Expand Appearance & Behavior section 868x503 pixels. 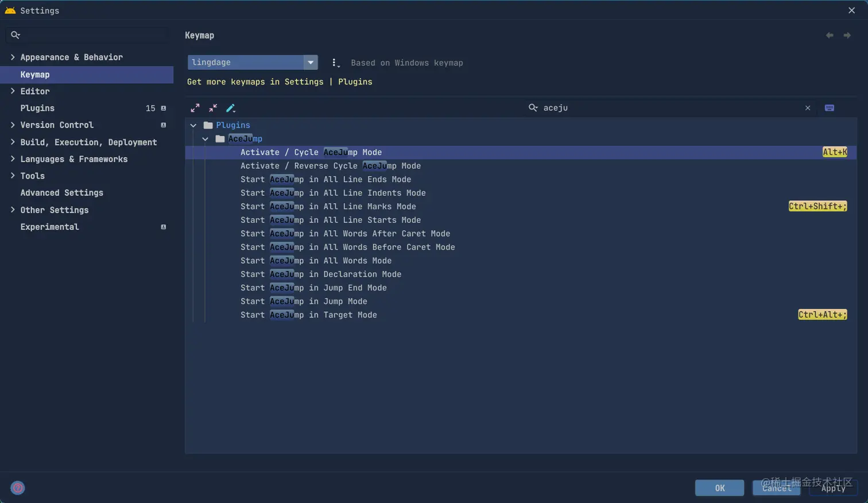pos(13,57)
